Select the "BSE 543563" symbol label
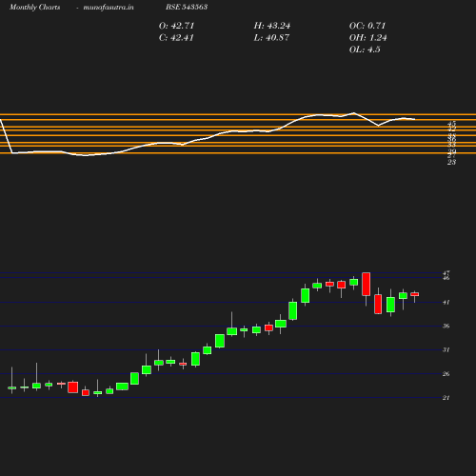The image size is (476, 476). pyautogui.click(x=187, y=7)
